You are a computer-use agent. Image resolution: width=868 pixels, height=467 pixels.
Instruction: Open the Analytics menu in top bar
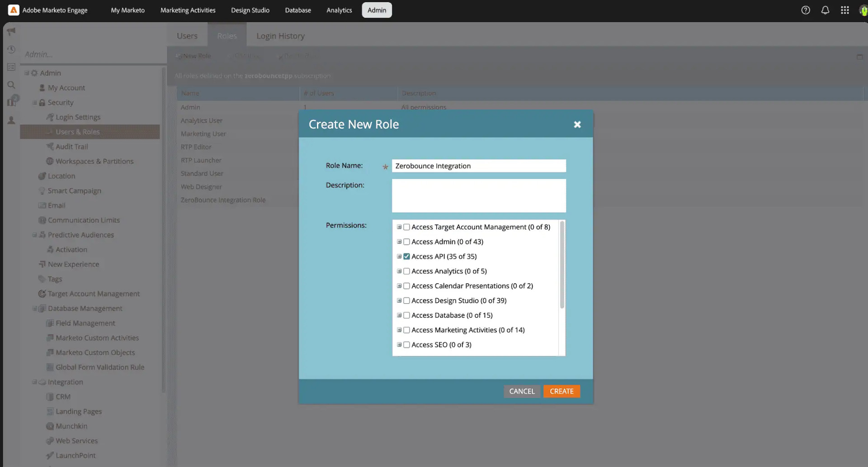(x=339, y=10)
